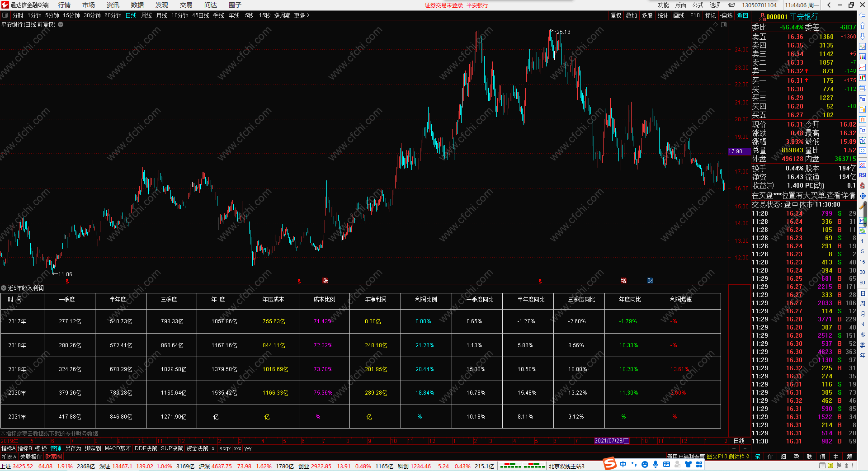868x471 pixels.
Task: Toggle the Sogou 中 Chinese/English mode
Action: pyautogui.click(x=623, y=464)
